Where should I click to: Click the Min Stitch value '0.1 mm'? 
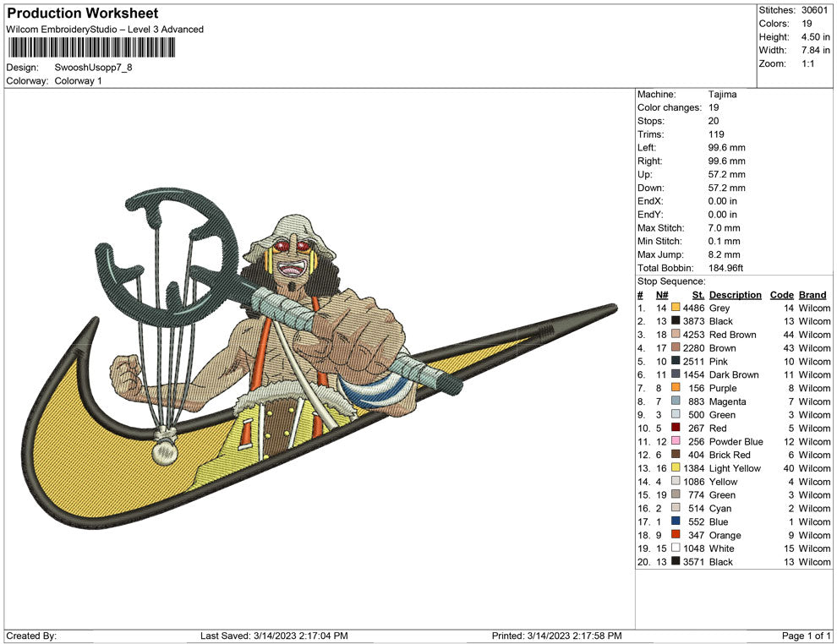724,241
